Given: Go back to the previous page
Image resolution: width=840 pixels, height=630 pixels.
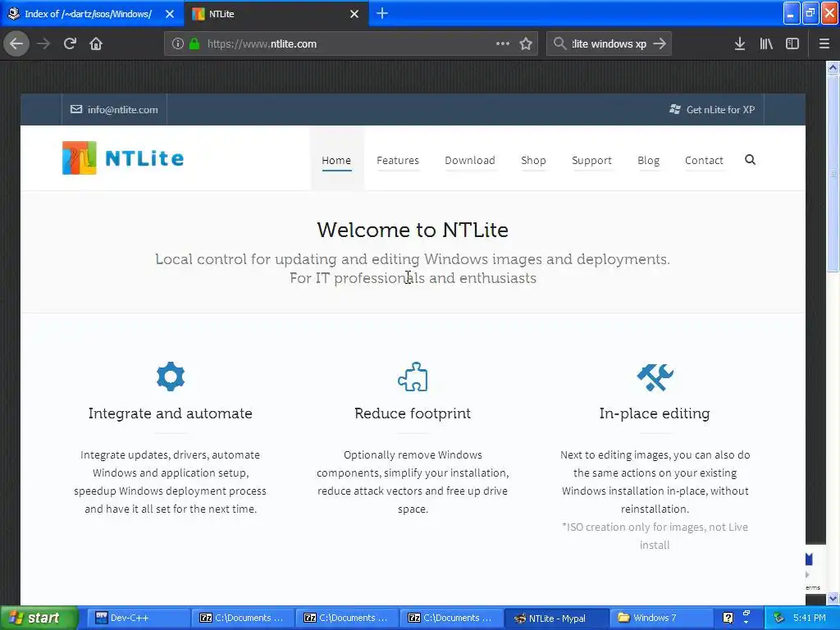Looking at the screenshot, I should tap(16, 43).
